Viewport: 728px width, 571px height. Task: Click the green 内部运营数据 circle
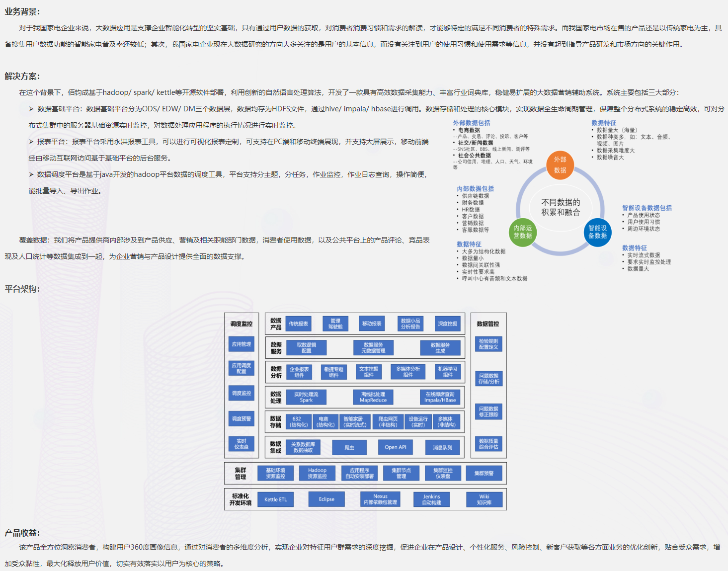coord(522,232)
